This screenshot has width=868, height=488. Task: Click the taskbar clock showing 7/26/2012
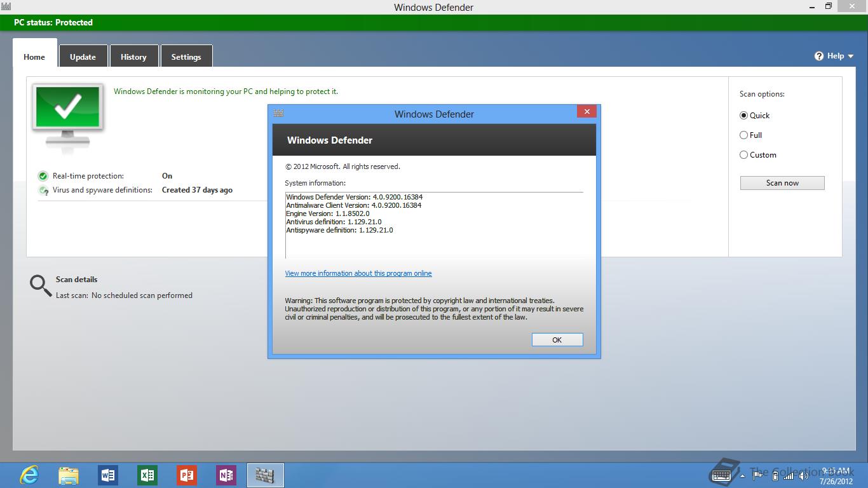[x=836, y=476]
